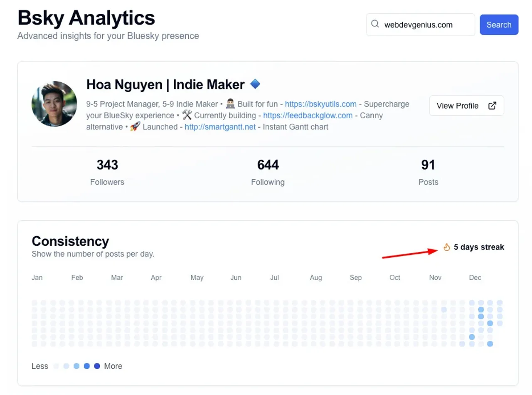Click the 644 Following stat

click(268, 171)
